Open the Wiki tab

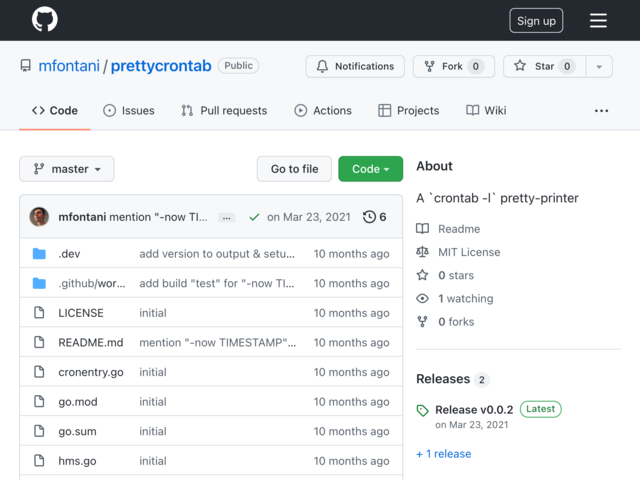pos(486,111)
